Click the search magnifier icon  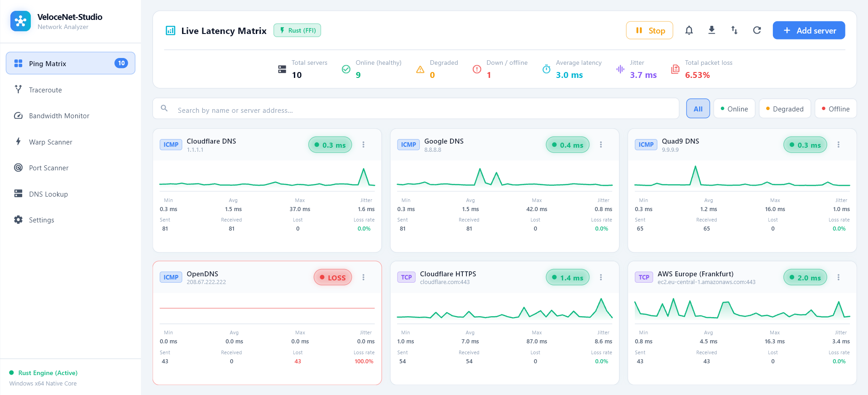coord(164,108)
